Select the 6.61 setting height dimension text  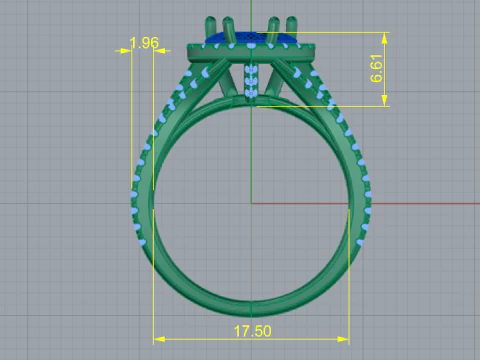(x=376, y=68)
